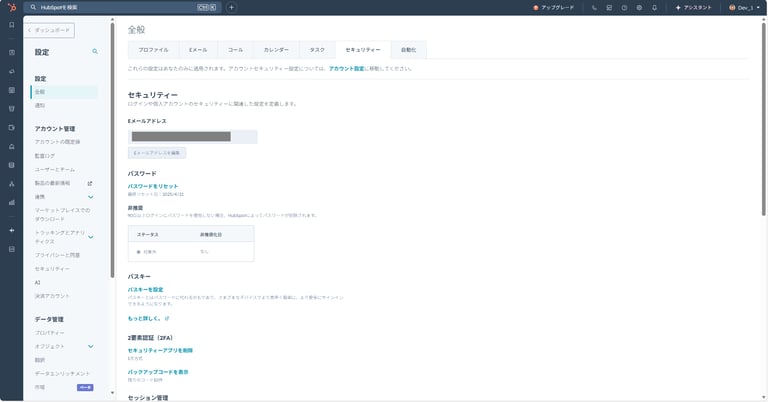Open the calling phone icon in top bar
768x402 pixels.
594,7
